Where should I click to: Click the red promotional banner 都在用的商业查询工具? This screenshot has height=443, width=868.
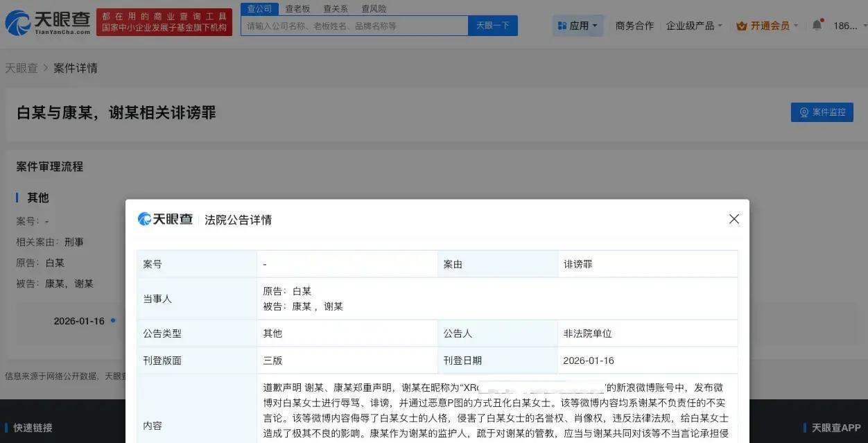164,22
